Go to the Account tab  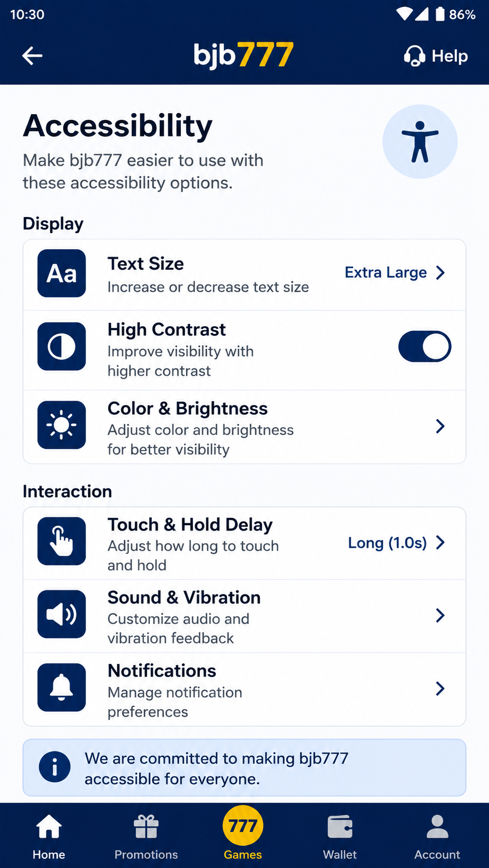pos(437,836)
